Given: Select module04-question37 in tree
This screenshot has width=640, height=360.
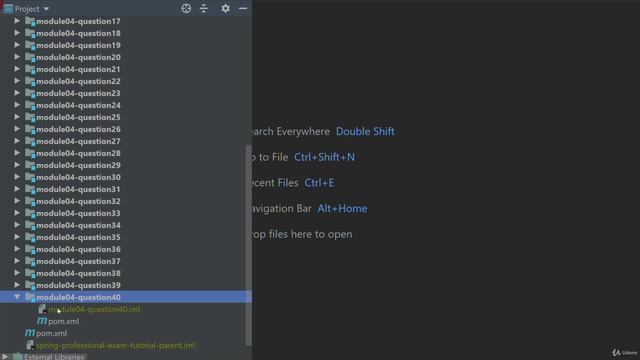Looking at the screenshot, I should [78, 261].
